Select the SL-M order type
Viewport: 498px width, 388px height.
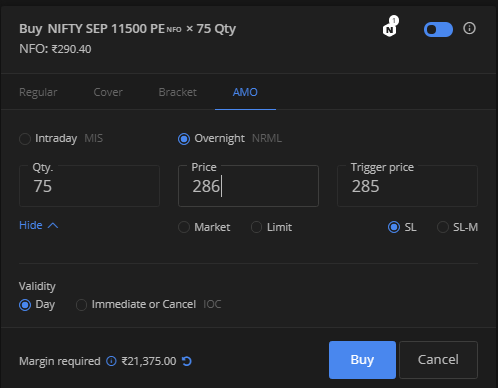tap(457, 227)
